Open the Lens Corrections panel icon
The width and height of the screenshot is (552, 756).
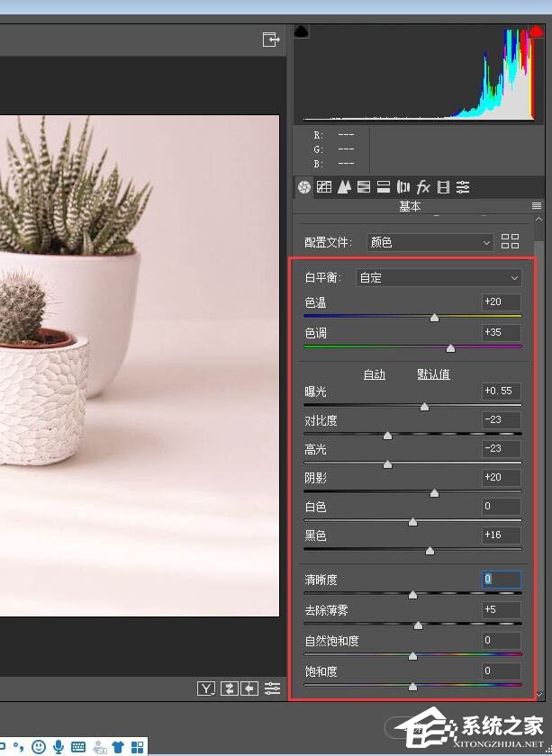[403, 187]
